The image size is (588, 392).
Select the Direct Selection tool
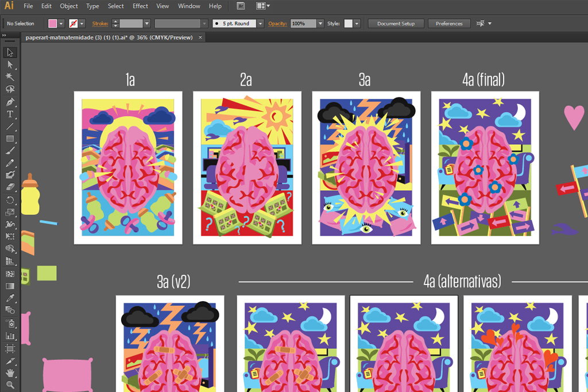click(10, 64)
